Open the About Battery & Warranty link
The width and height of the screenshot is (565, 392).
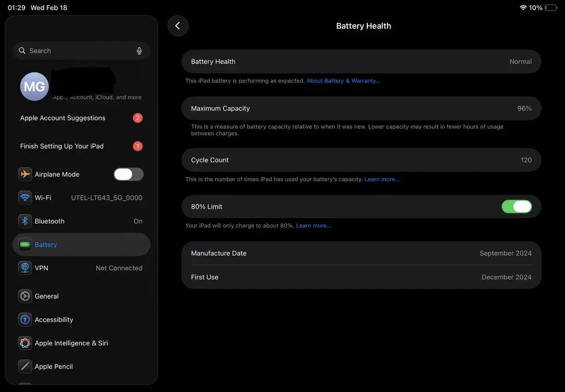(x=343, y=81)
